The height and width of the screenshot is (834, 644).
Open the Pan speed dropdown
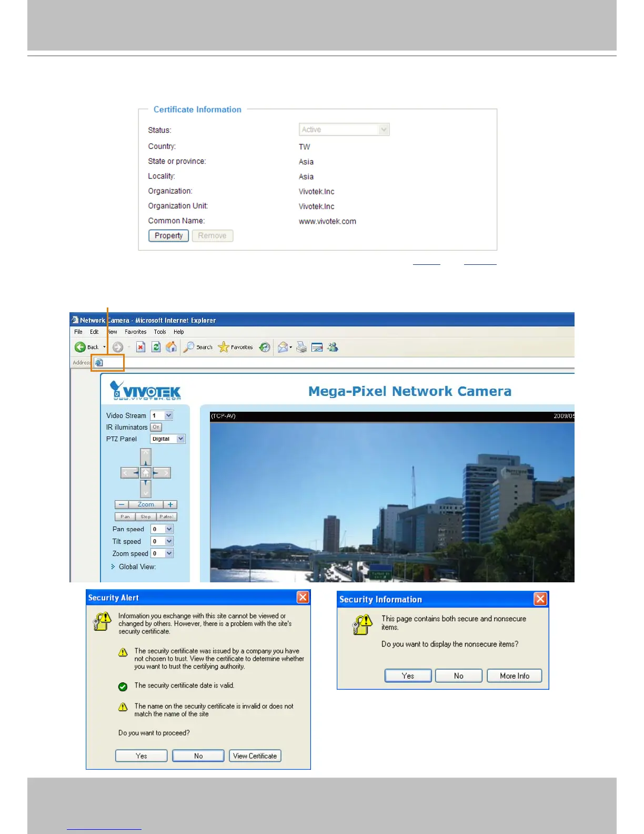(x=162, y=529)
